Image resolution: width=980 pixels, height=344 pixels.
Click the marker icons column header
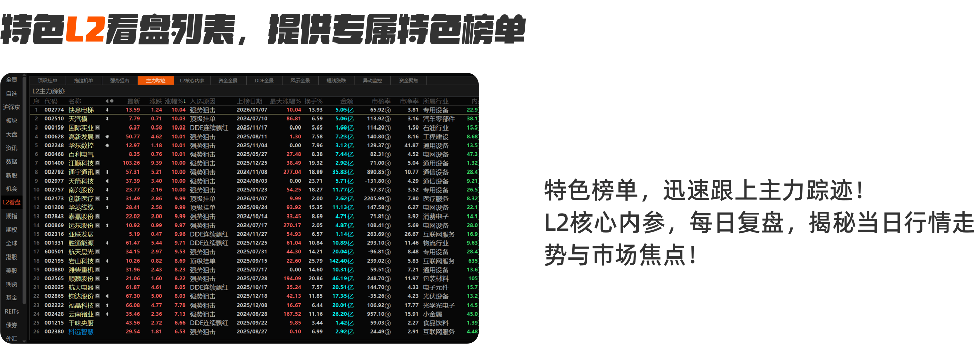(109, 101)
